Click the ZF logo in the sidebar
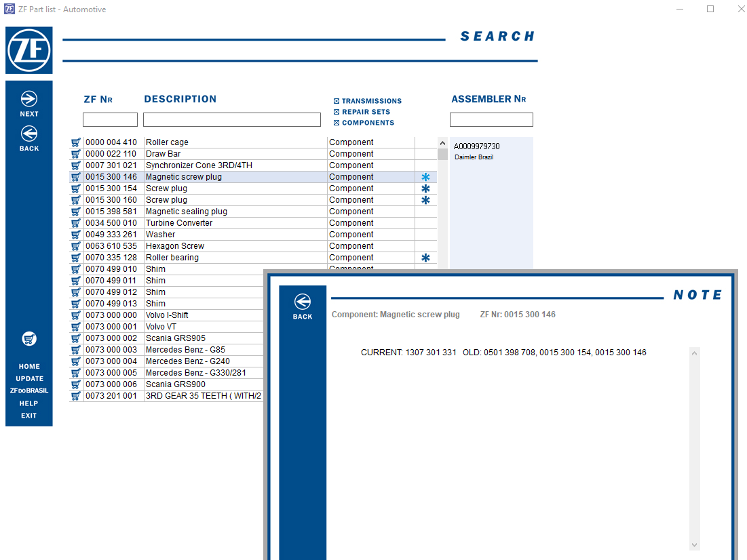The width and height of the screenshot is (747, 560). 29,50
